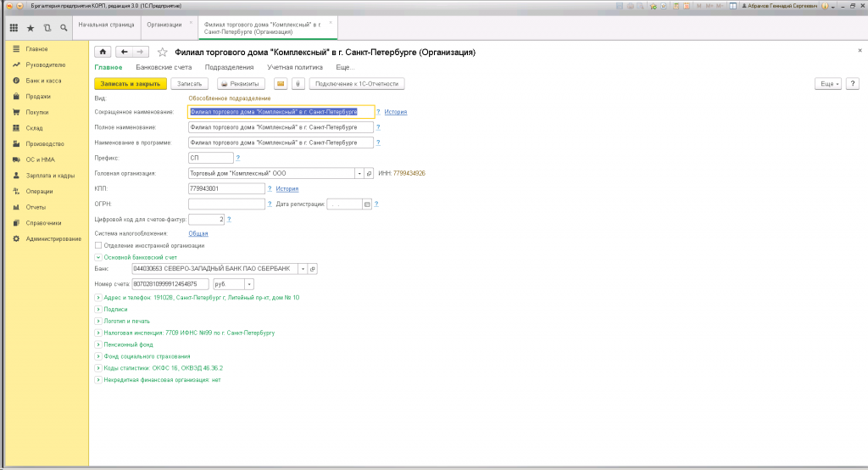Click the Записать и закрыть button
The width and height of the screenshot is (868, 470).
(x=130, y=84)
